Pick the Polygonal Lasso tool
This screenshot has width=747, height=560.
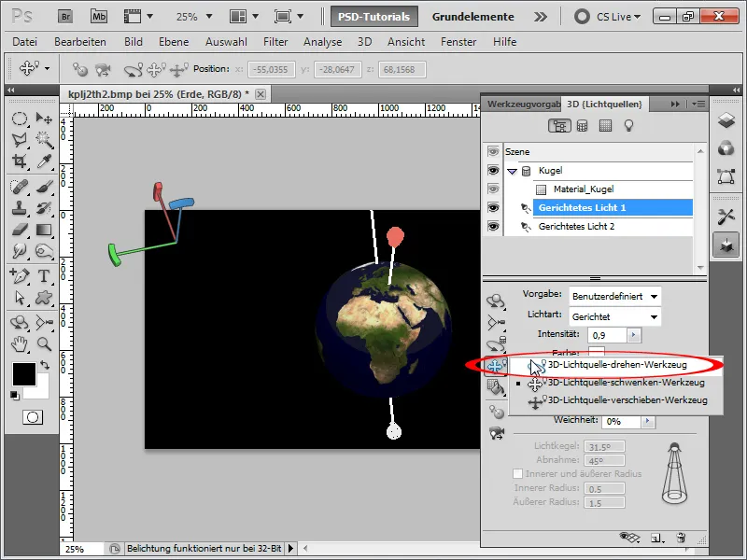[x=19, y=139]
